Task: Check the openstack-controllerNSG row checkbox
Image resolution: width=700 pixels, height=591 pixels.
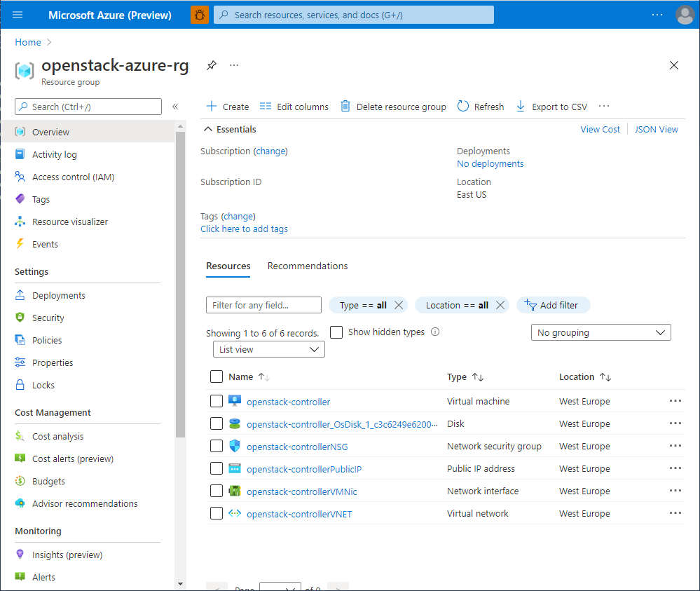Action: [217, 446]
